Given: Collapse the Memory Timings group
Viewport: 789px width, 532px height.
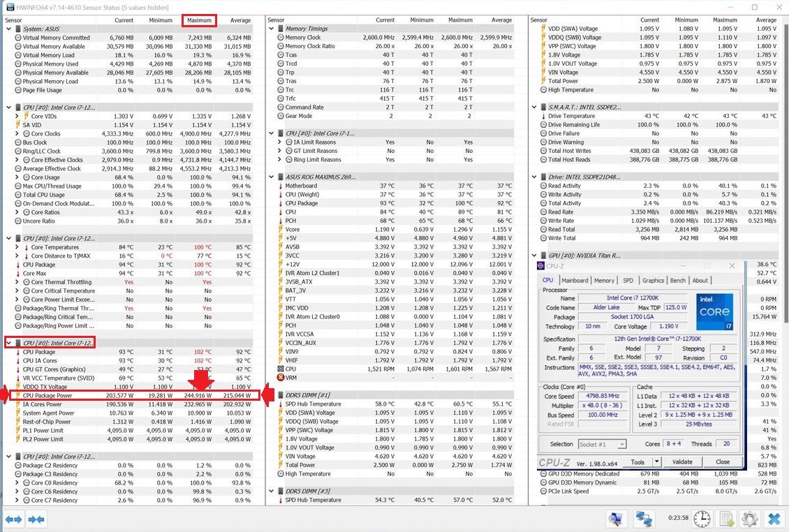Looking at the screenshot, I should pos(271,29).
